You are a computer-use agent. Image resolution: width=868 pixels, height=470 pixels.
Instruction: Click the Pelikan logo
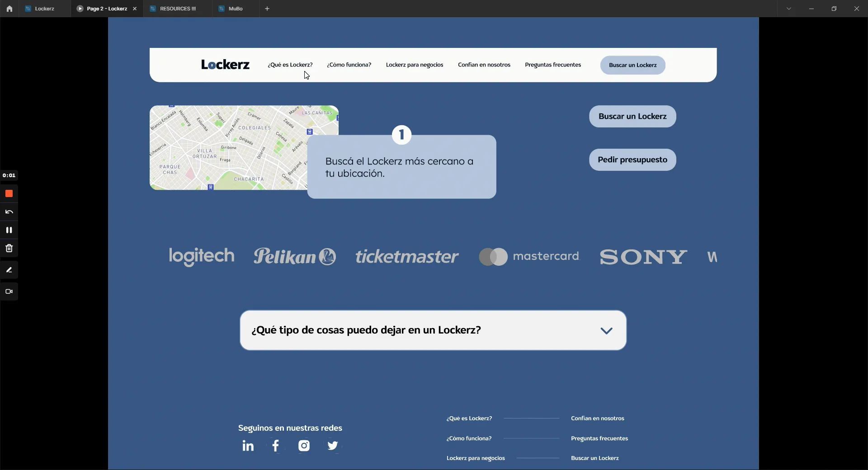295,257
